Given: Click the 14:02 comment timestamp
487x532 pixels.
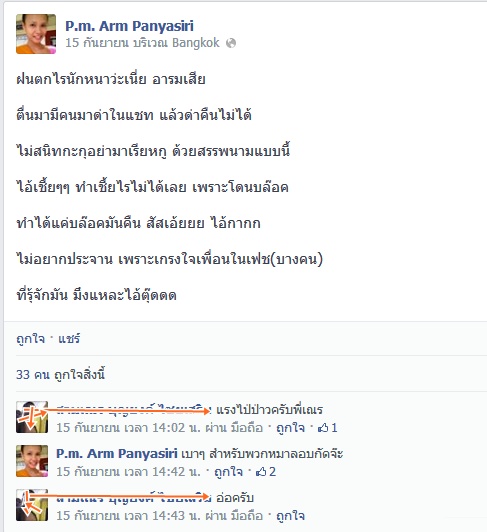Looking at the screenshot, I should [x=129, y=428].
